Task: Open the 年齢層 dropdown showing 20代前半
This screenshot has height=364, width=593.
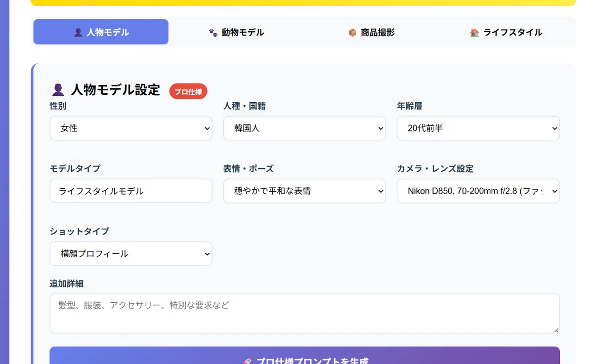Action: coord(478,128)
